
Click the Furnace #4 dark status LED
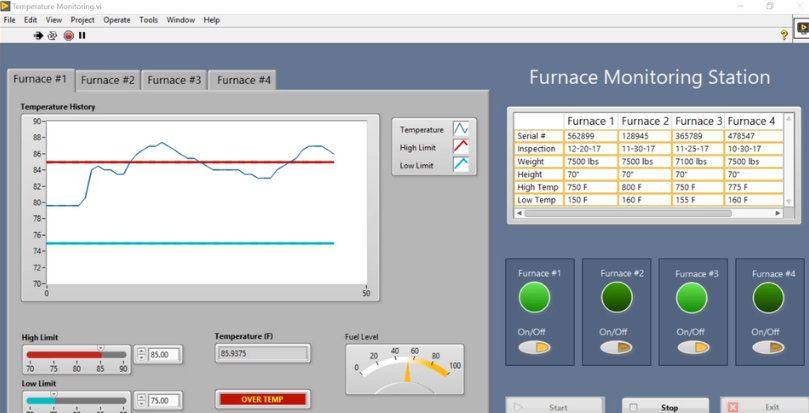768,297
